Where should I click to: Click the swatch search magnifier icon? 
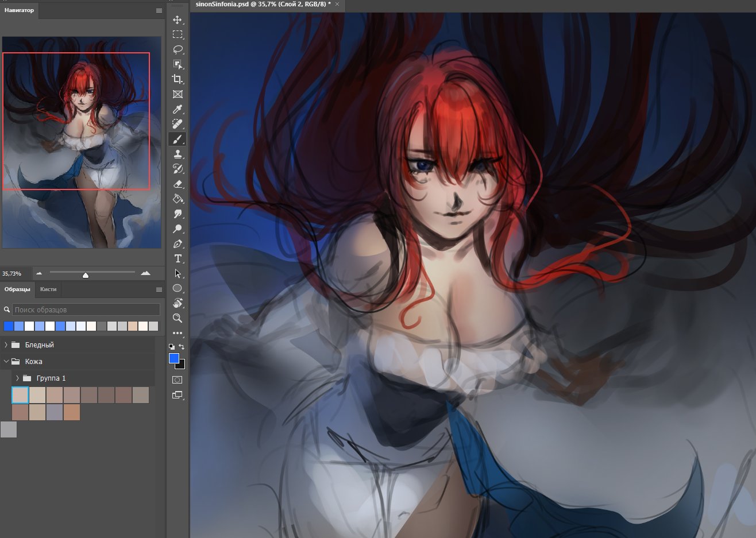tap(7, 309)
